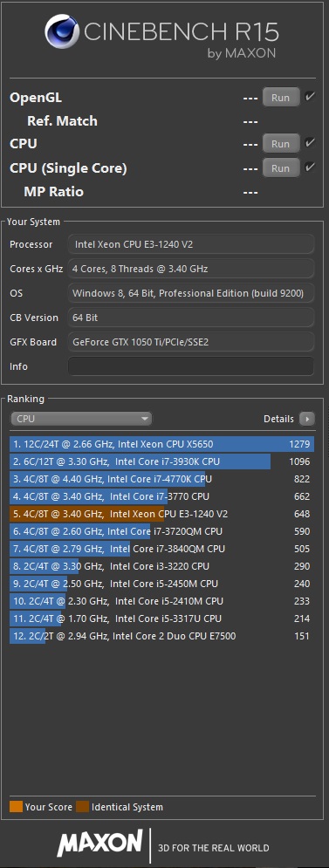
Task: Click the Your Score orange legend swatch
Action: coord(16,807)
